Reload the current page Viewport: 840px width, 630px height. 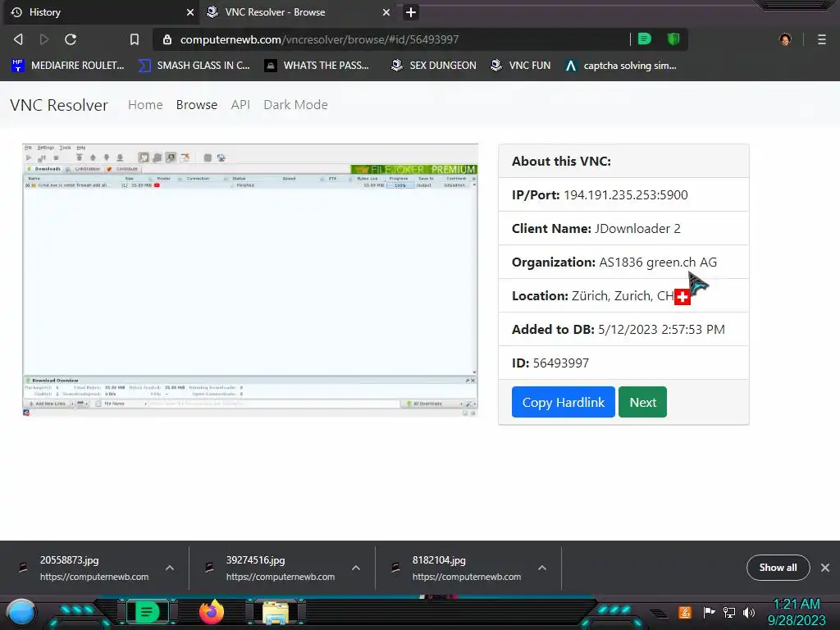pyautogui.click(x=71, y=39)
